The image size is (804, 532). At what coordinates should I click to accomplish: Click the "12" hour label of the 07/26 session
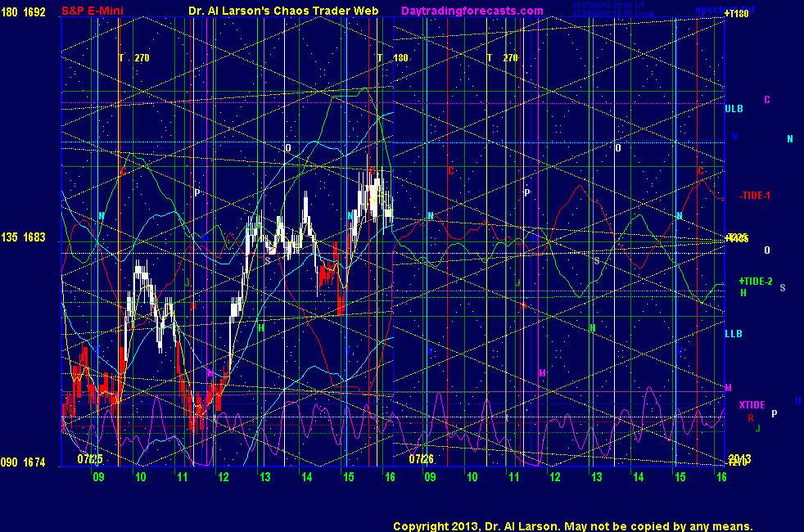point(555,477)
